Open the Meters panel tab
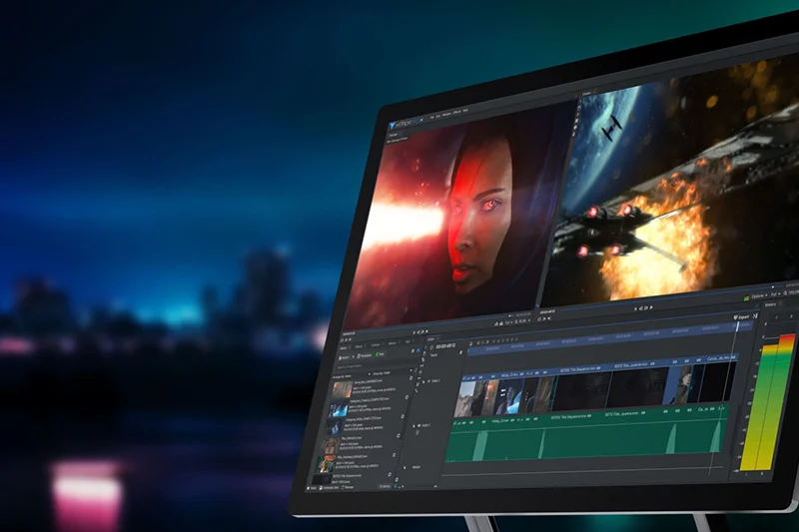799x532 pixels. click(769, 305)
